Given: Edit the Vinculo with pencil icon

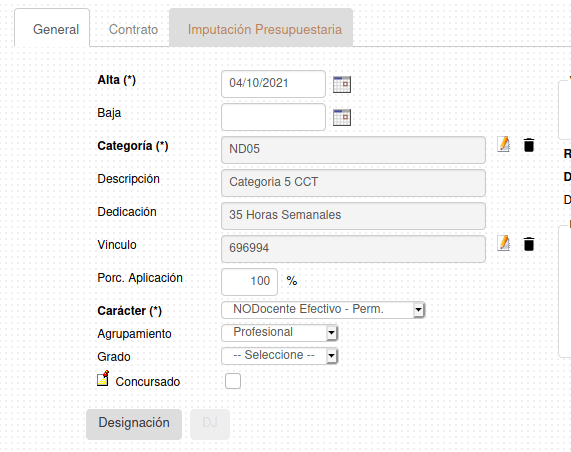Looking at the screenshot, I should [504, 243].
